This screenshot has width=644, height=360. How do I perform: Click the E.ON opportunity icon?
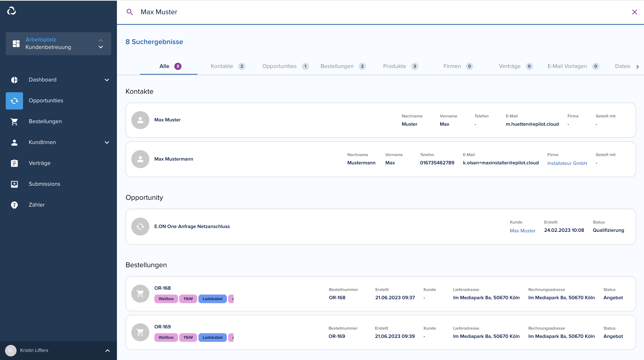pyautogui.click(x=140, y=226)
